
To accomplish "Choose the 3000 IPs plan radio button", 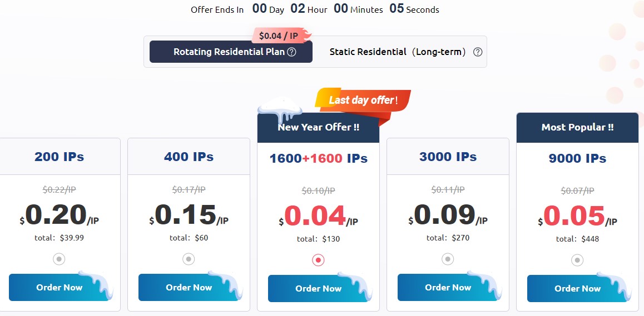I will (x=448, y=259).
